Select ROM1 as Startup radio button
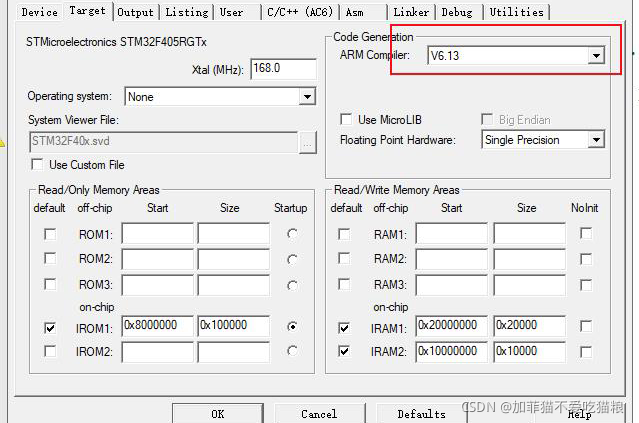Screen dimensions: 639x423 pyautogui.click(x=292, y=234)
